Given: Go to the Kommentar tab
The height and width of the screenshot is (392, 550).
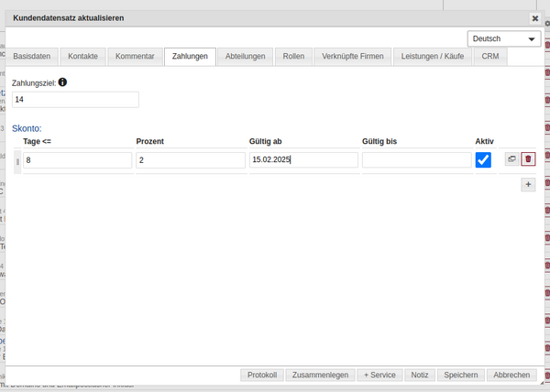Looking at the screenshot, I should click(x=135, y=57).
